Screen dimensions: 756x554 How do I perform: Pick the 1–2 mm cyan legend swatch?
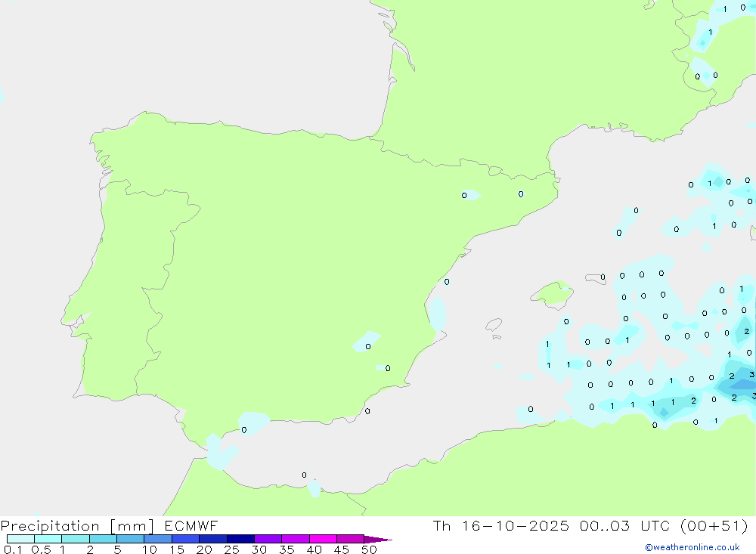coord(76,539)
